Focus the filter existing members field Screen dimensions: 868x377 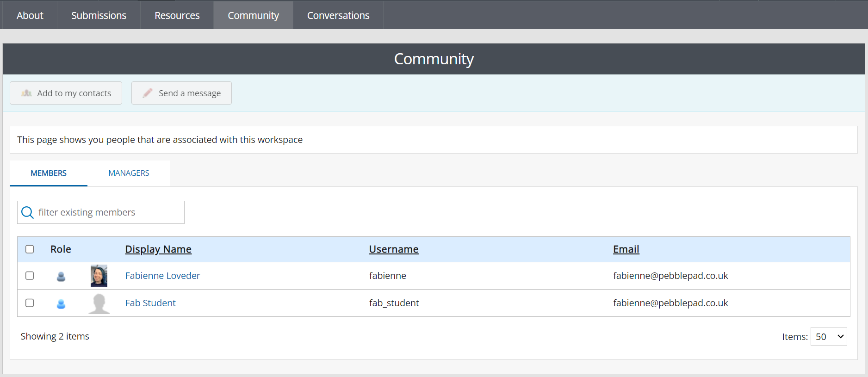tap(101, 212)
